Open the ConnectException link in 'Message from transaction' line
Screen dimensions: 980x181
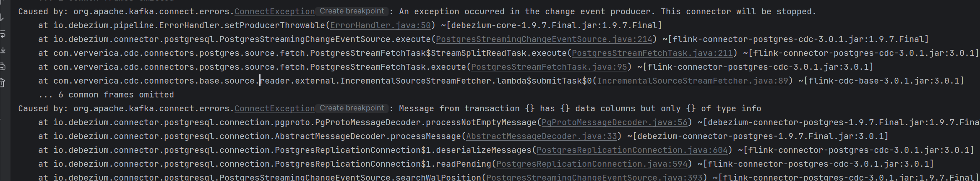pos(274,109)
